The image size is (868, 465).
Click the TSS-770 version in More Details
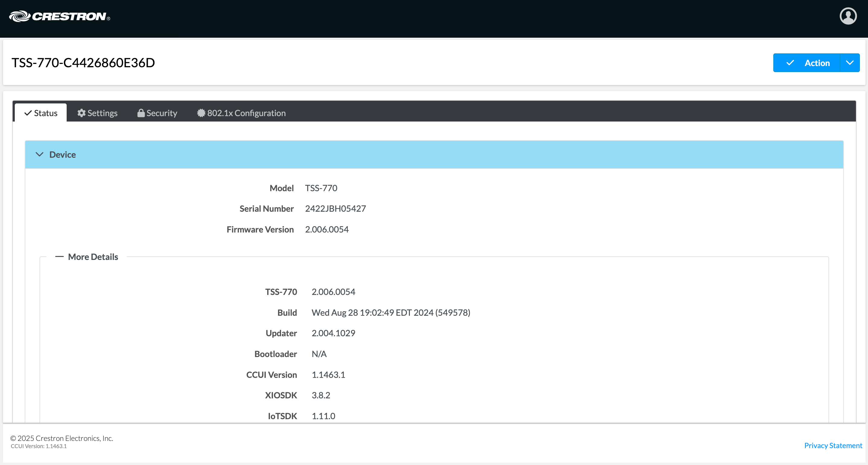pos(333,292)
